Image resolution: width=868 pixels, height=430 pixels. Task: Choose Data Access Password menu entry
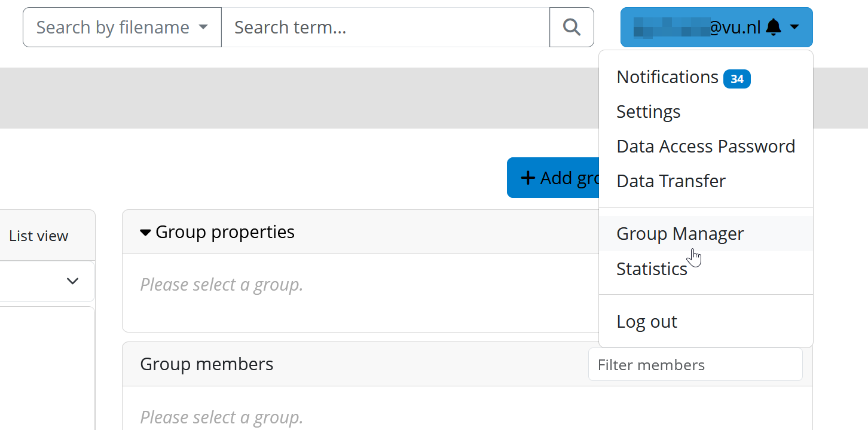705,147
